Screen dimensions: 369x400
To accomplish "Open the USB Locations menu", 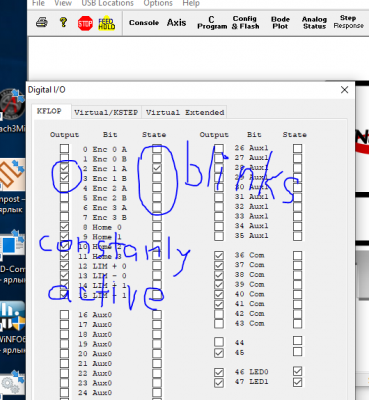I will (108, 3).
